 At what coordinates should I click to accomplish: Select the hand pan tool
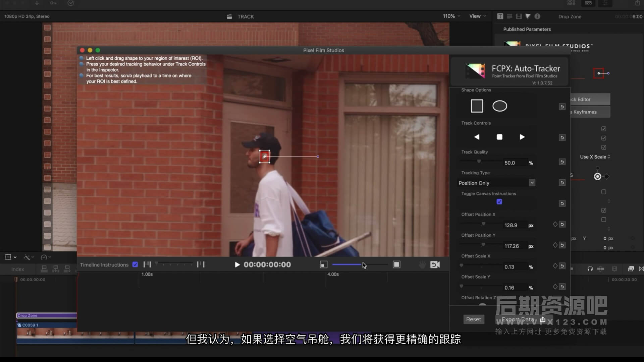click(x=422, y=265)
